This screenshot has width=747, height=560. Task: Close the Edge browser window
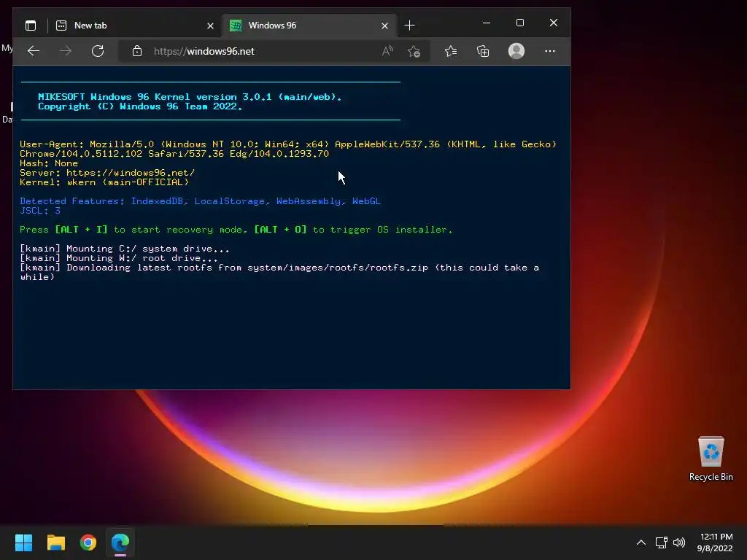pos(554,23)
